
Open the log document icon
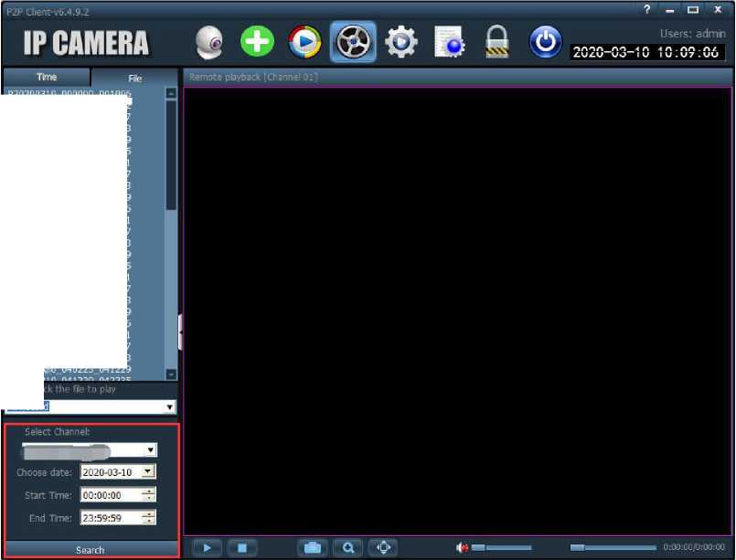[x=449, y=42]
